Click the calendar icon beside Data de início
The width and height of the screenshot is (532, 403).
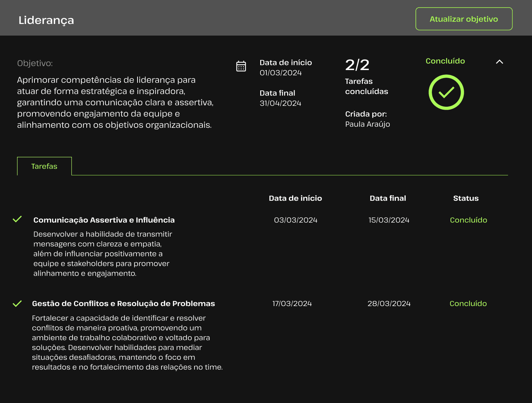(x=241, y=66)
